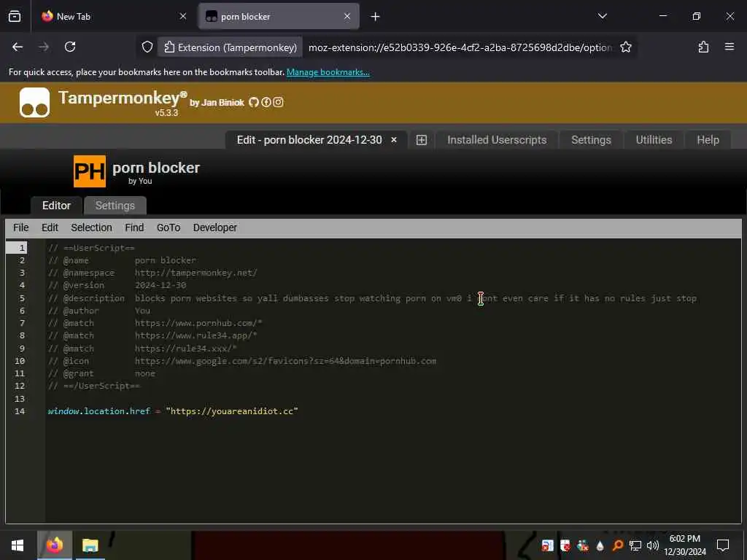Open the tracking protection shield icon
The image size is (747, 560).
147,47
